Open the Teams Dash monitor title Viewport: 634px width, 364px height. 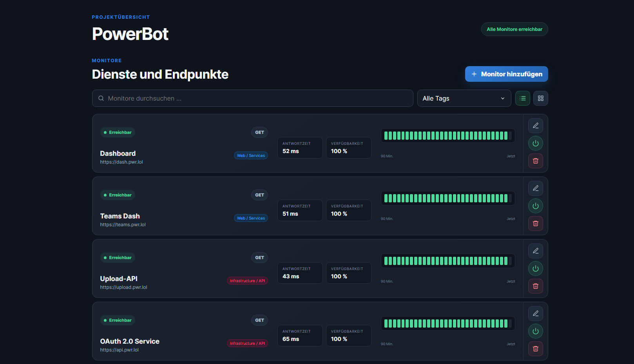120,216
